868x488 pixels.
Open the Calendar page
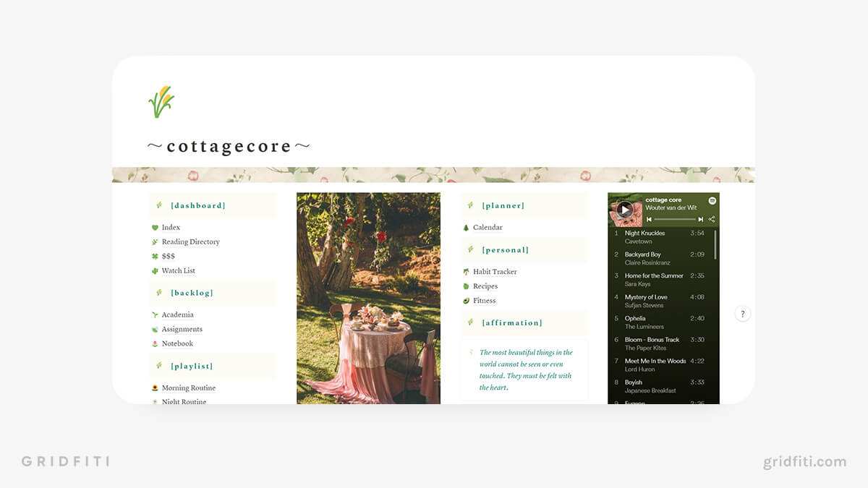click(488, 228)
